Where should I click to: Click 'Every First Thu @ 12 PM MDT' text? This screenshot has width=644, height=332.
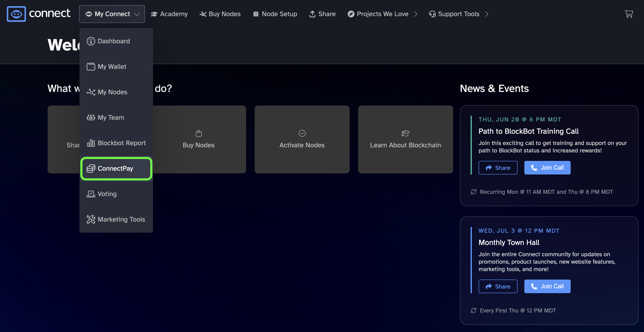pyautogui.click(x=518, y=310)
